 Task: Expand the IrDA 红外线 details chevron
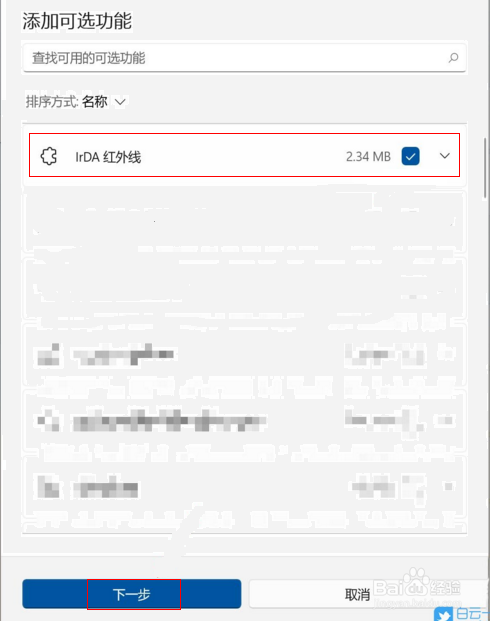tap(444, 156)
